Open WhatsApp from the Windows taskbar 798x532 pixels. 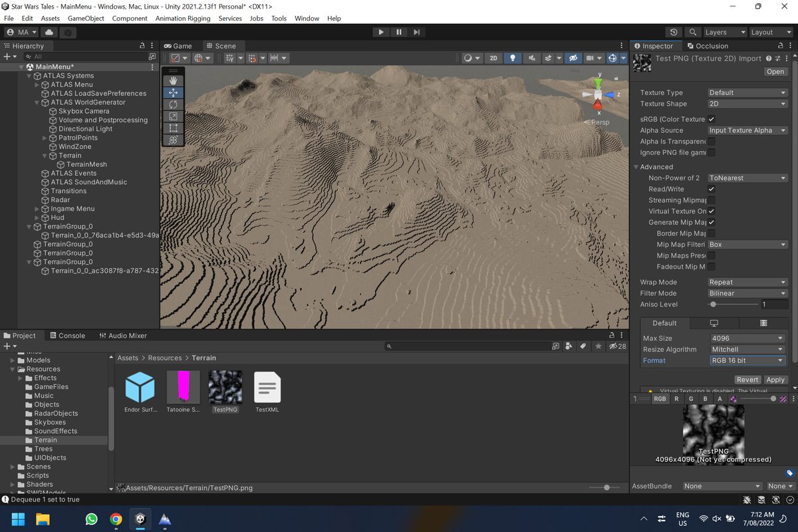click(x=91, y=519)
